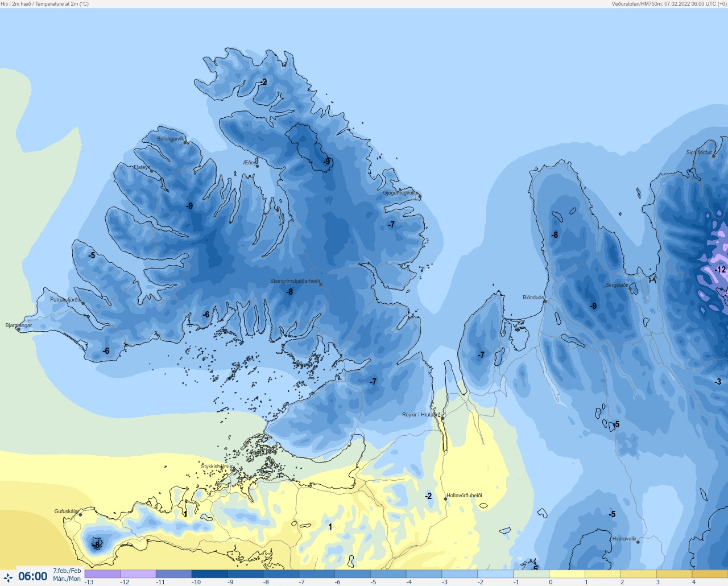Click the -9 value south of Bergstaðir

click(593, 306)
